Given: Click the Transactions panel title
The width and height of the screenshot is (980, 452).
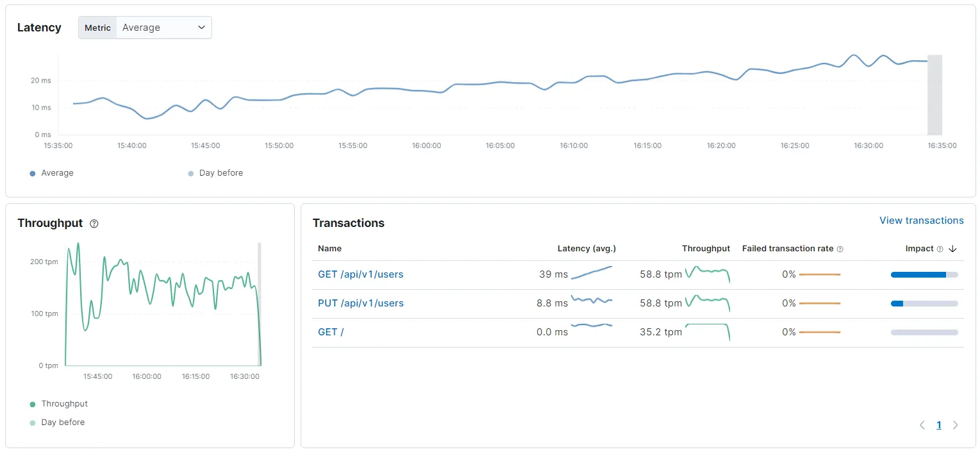Looking at the screenshot, I should tap(349, 223).
